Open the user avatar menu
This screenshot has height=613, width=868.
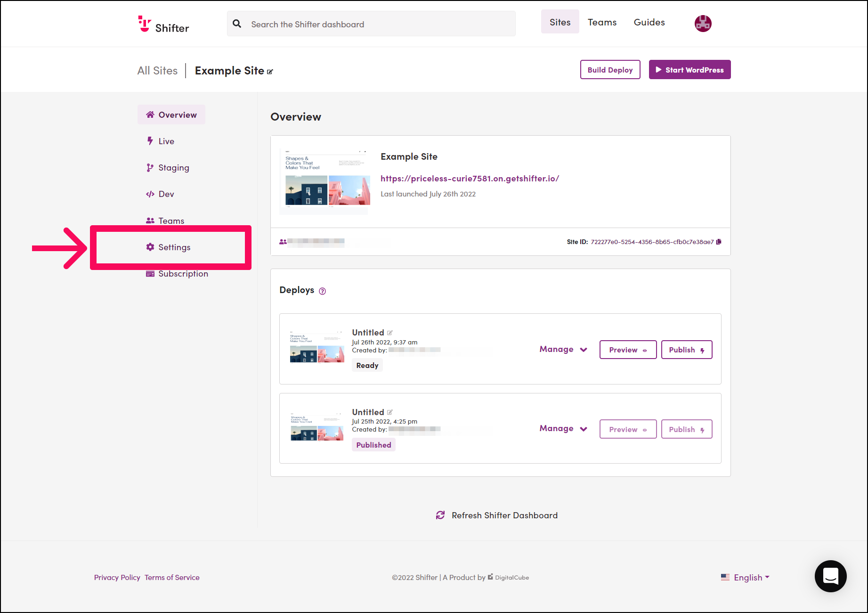(703, 23)
